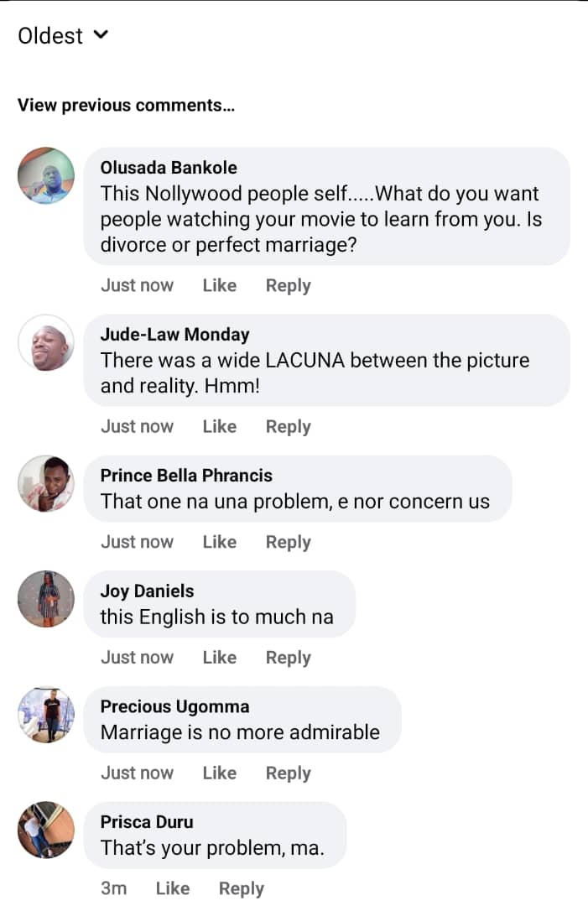The image size is (588, 906).
Task: Click the 3m timestamp on Prisca Duru's comment
Action: tap(113, 888)
